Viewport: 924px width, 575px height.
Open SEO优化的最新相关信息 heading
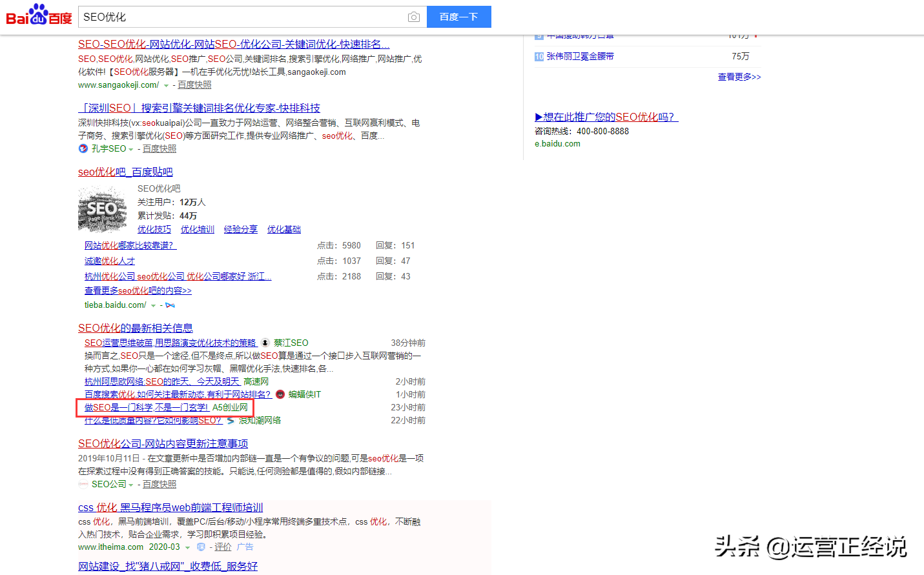click(136, 328)
